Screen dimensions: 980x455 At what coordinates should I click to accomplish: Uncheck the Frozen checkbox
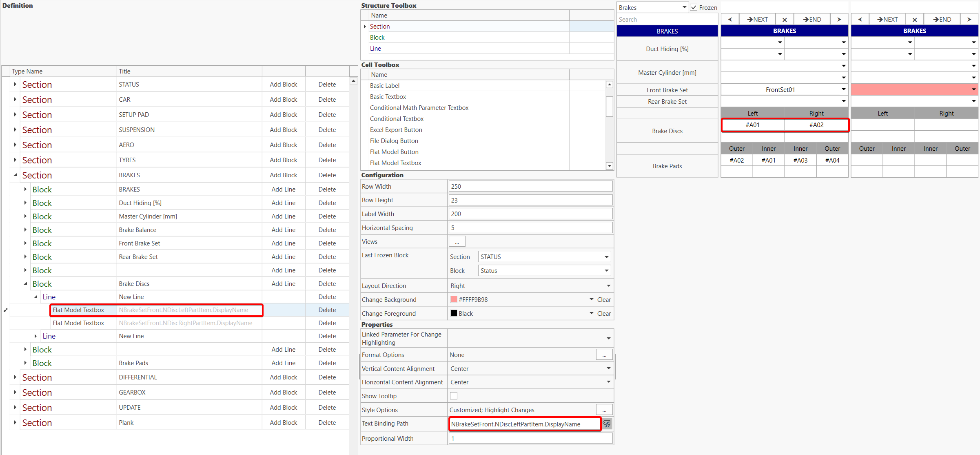[x=694, y=7]
